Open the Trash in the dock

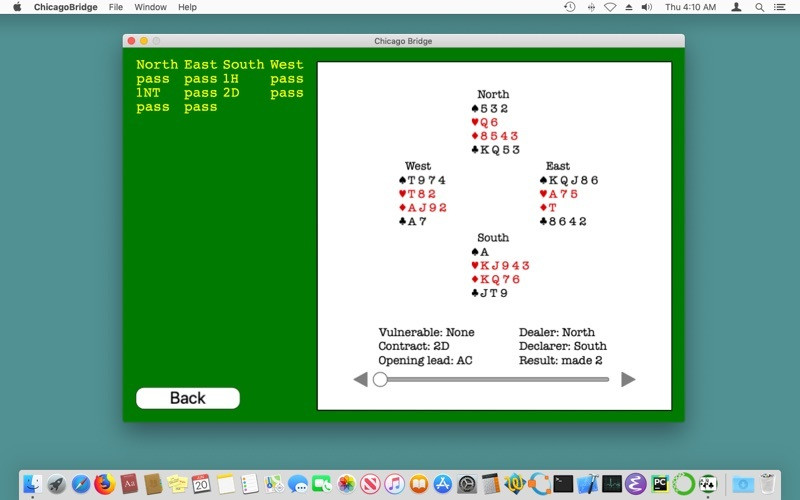click(x=767, y=484)
